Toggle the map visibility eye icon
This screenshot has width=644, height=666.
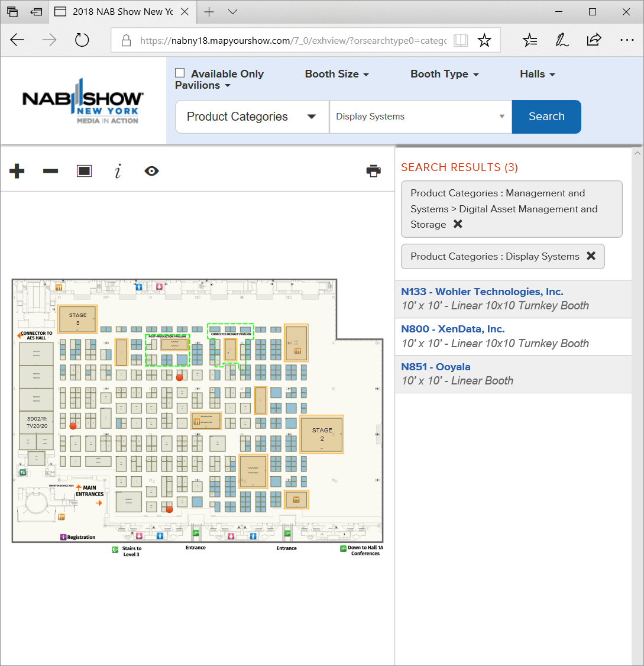(151, 171)
